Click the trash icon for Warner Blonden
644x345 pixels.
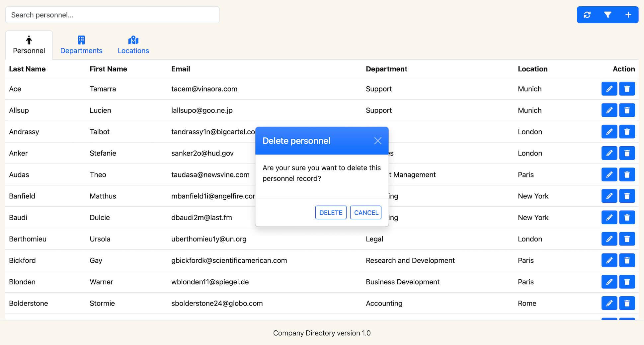627,282
